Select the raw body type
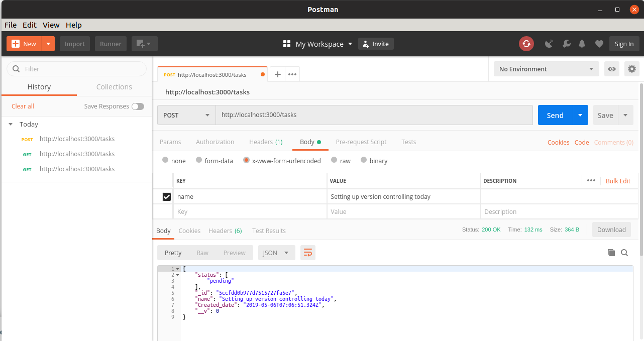Image resolution: width=644 pixels, height=341 pixels. click(334, 160)
